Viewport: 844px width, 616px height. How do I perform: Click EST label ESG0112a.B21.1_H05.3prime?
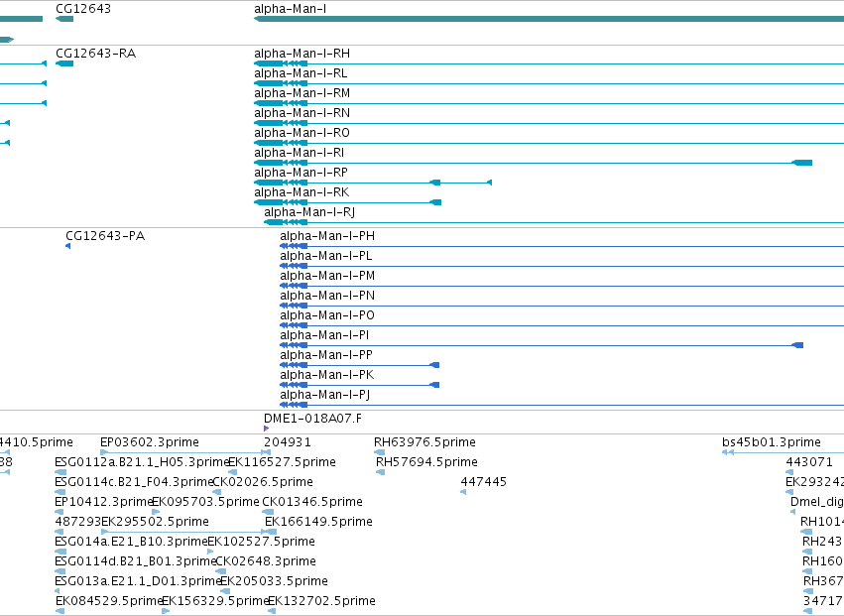[x=142, y=462]
